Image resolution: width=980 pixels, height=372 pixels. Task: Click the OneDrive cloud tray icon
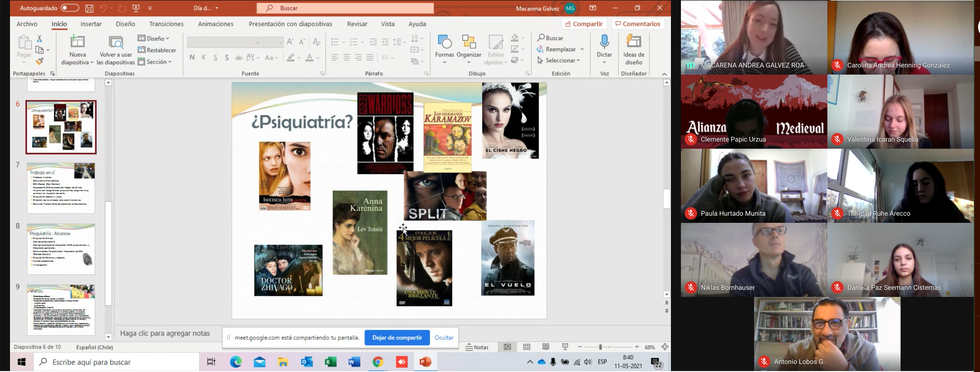542,362
